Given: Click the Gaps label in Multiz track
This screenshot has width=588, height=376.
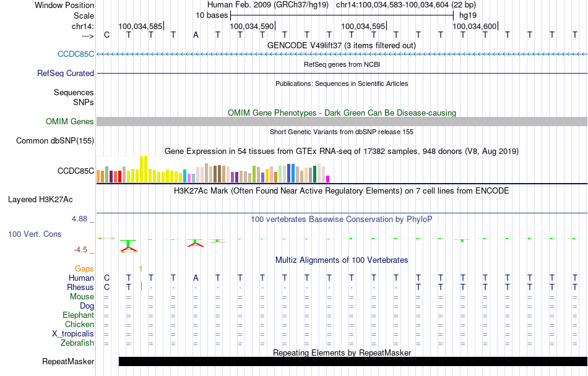Looking at the screenshot, I should pyautogui.click(x=84, y=268).
